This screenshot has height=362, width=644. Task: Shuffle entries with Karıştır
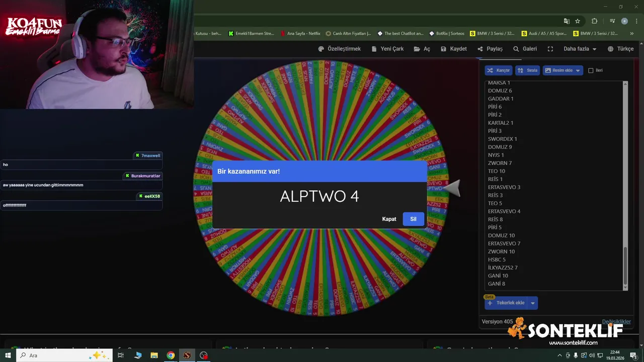499,70
